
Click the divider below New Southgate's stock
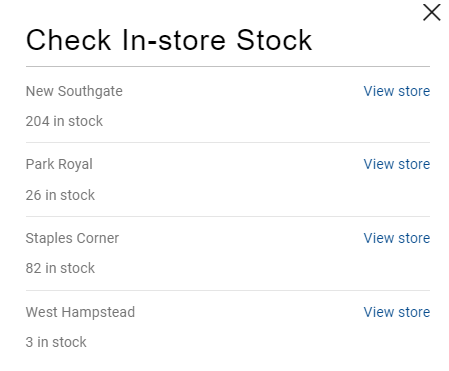click(x=228, y=142)
